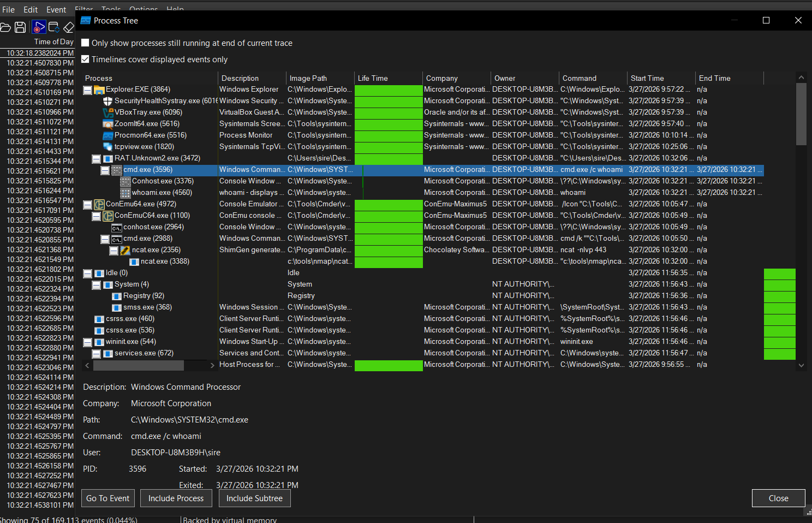Click the ConEmu64.exe process icon
The image size is (812, 523).
coord(99,204)
